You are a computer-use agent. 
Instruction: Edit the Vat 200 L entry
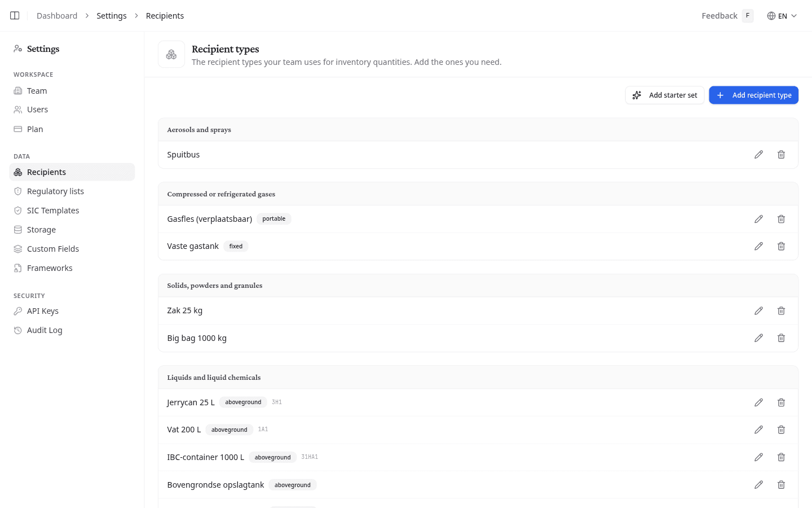pos(758,430)
